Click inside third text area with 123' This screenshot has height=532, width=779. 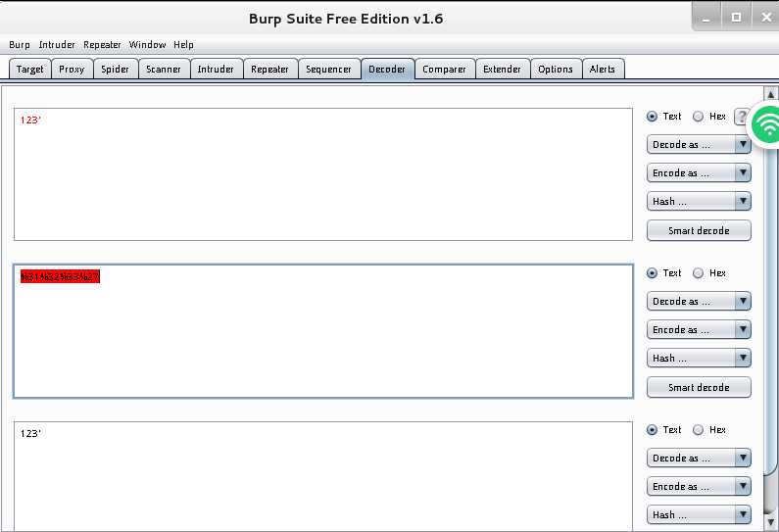click(323, 477)
